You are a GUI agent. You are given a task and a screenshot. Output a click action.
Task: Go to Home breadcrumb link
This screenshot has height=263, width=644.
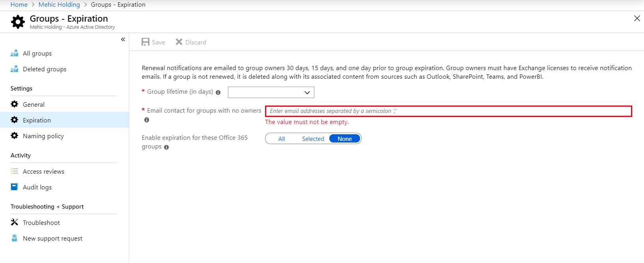pyautogui.click(x=19, y=5)
